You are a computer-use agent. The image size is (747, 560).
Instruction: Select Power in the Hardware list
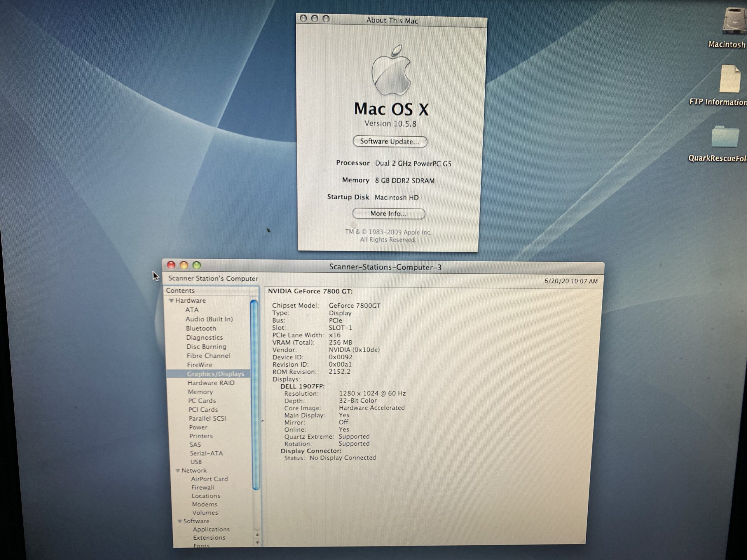click(x=198, y=427)
